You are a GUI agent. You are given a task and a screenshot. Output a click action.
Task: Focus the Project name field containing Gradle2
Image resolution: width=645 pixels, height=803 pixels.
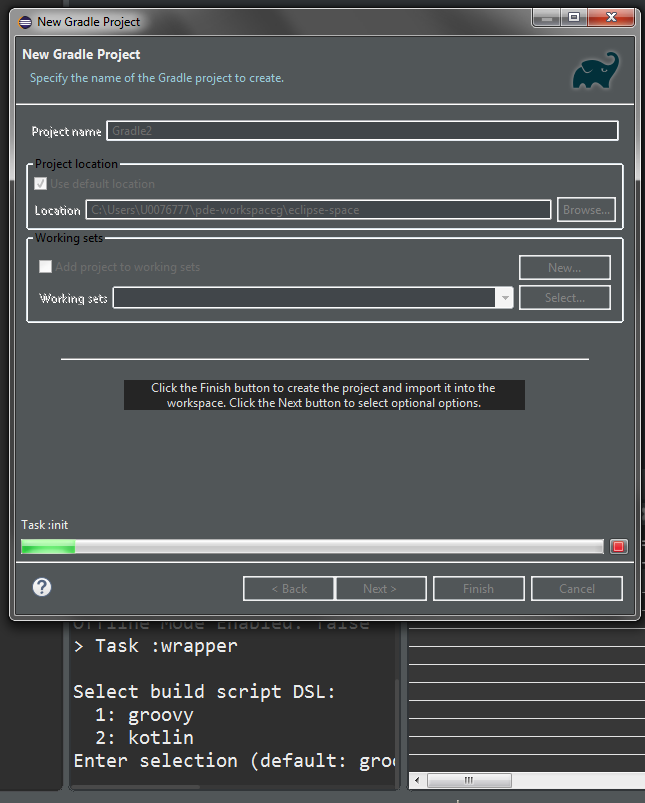click(x=362, y=131)
